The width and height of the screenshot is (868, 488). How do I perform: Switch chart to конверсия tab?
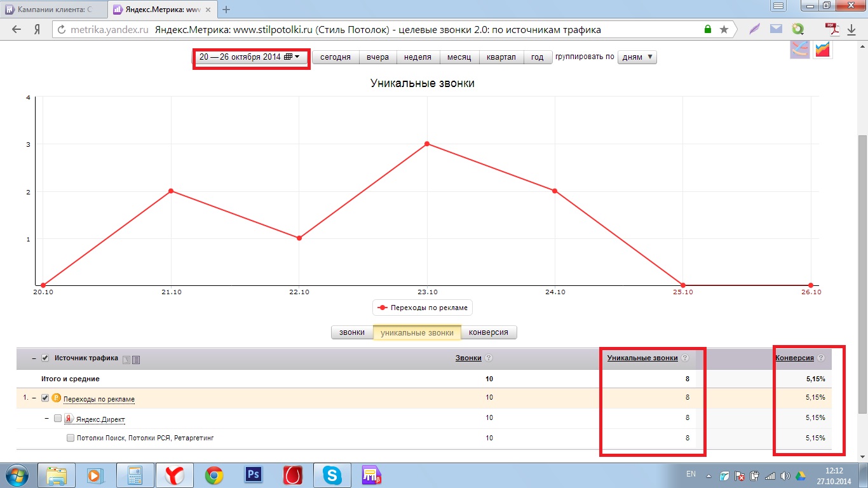pos(489,332)
